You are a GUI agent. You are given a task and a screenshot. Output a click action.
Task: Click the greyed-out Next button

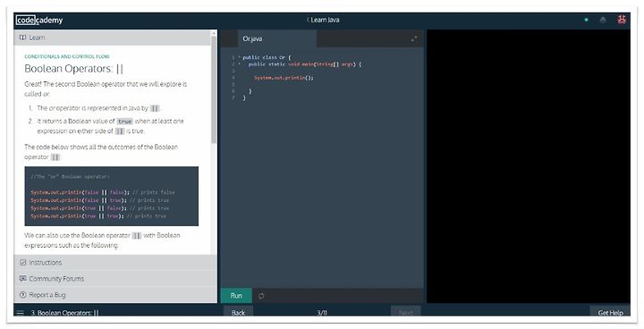click(405, 312)
